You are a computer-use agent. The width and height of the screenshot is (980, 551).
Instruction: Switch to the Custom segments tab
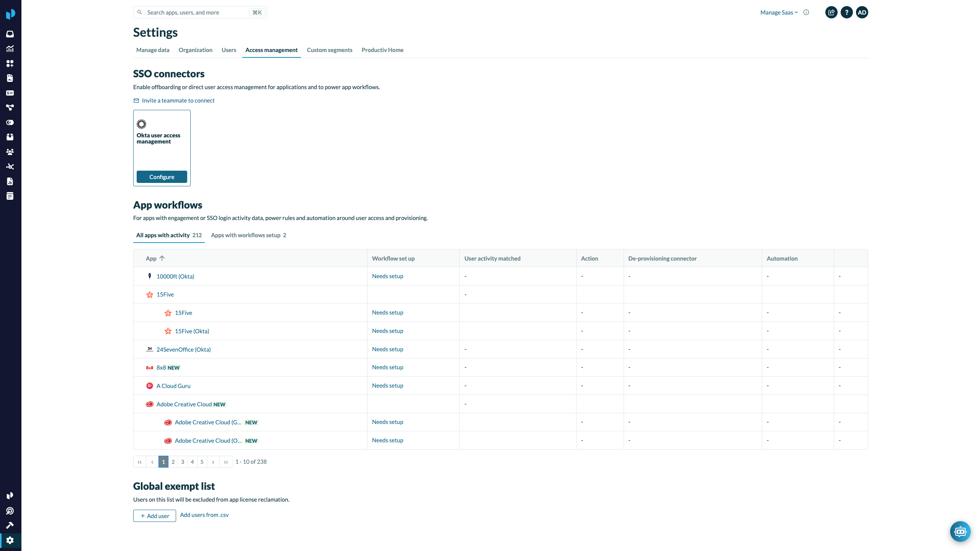329,50
